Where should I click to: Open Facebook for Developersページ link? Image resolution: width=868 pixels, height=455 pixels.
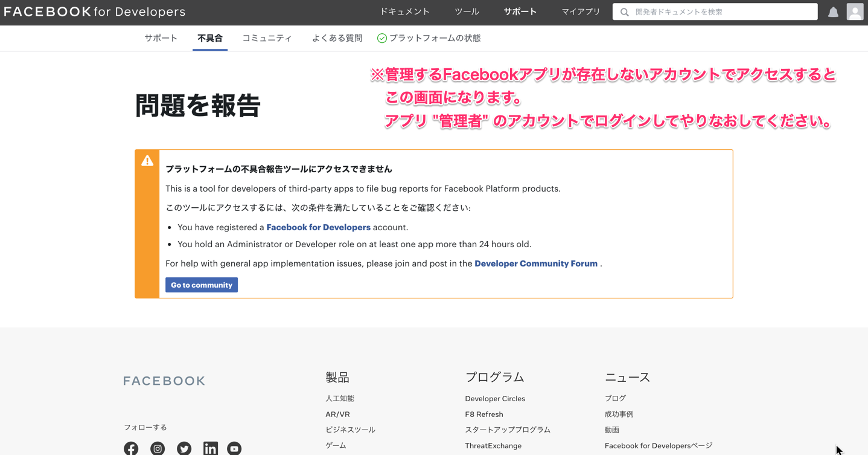click(659, 446)
